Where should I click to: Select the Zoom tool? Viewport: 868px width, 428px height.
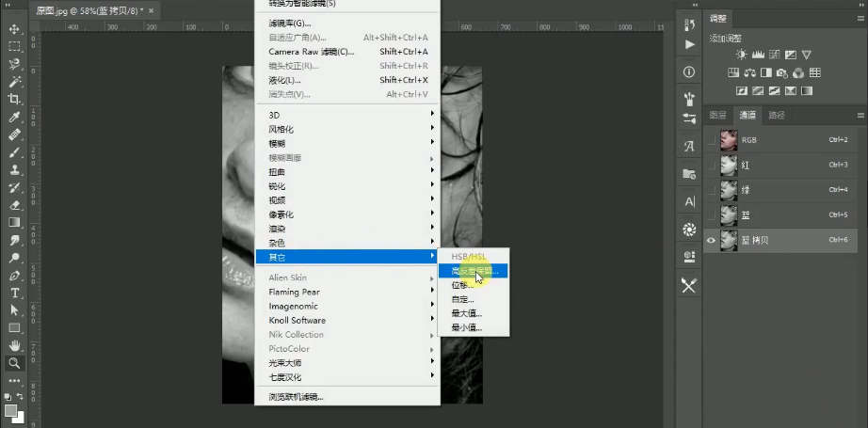pos(14,363)
